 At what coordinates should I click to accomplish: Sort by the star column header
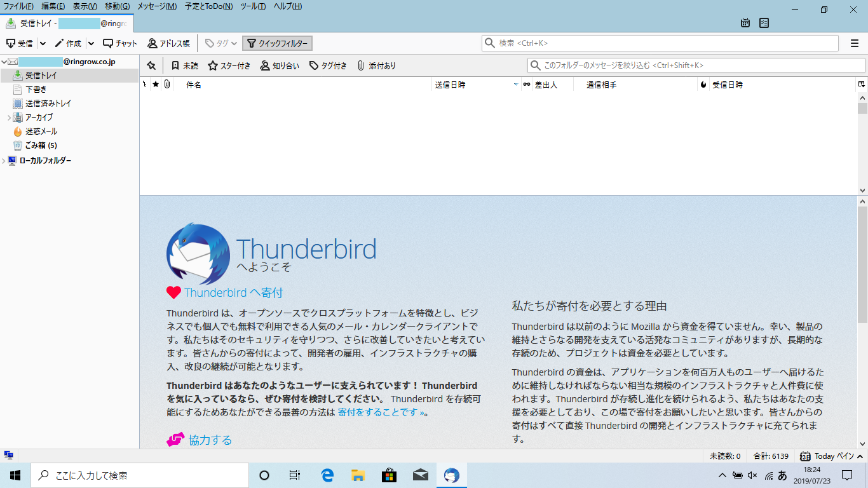click(x=156, y=84)
